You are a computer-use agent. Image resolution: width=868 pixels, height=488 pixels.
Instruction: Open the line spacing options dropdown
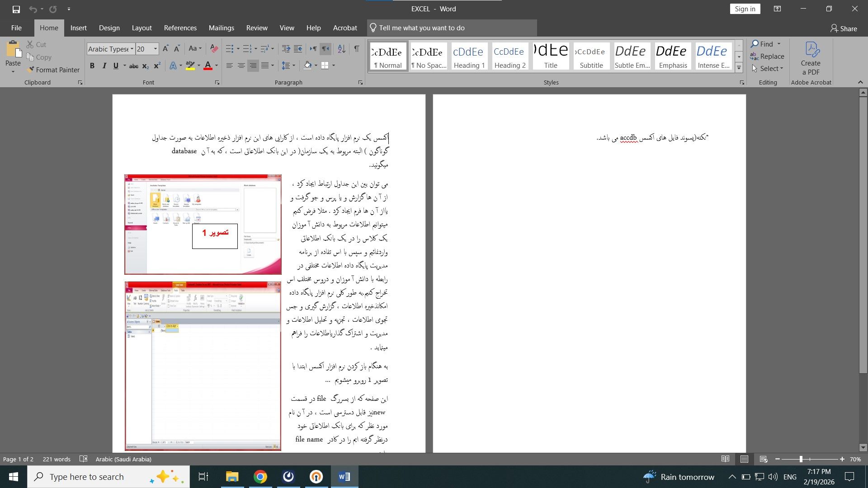click(x=293, y=66)
